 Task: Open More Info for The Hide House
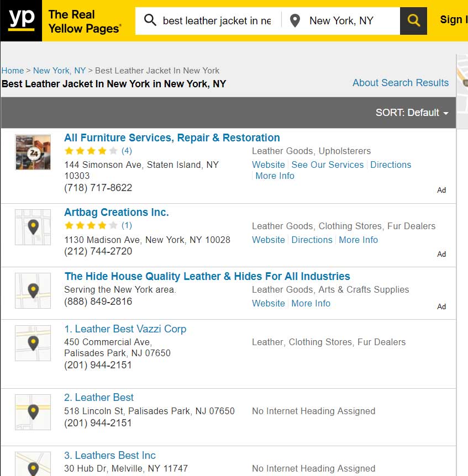[x=311, y=303]
